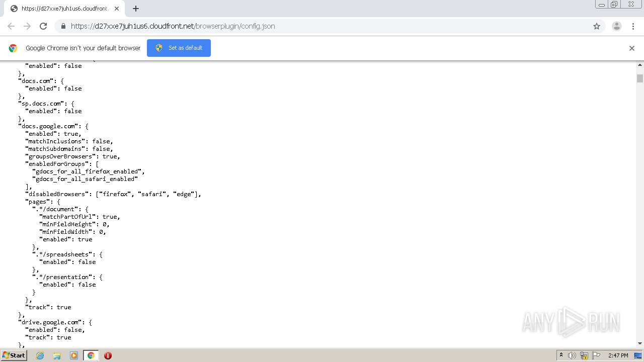The image size is (644, 362).
Task: Click the scrollbar down arrow
Action: click(x=640, y=343)
